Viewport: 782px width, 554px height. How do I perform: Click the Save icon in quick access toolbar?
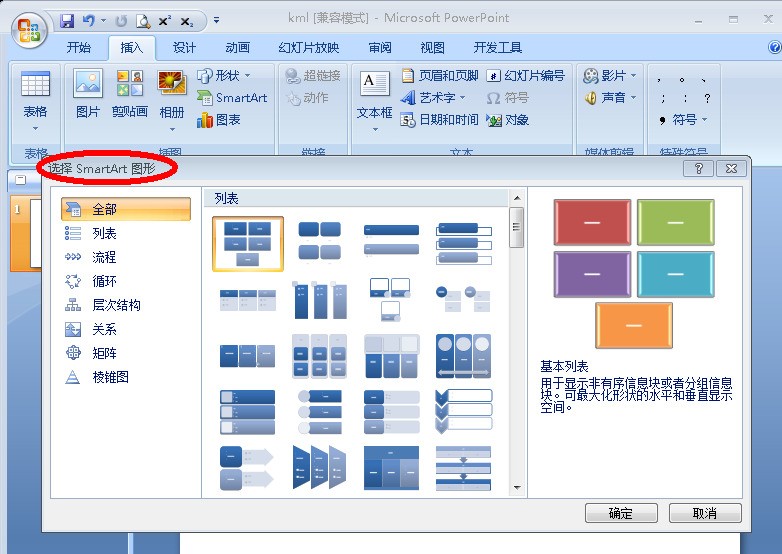(67, 21)
